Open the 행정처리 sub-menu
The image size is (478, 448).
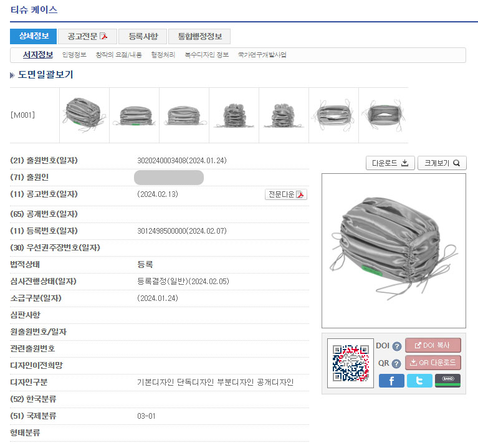click(x=163, y=55)
